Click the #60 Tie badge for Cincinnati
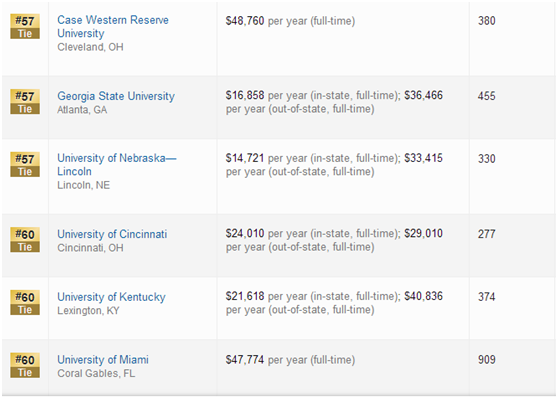 (25, 240)
